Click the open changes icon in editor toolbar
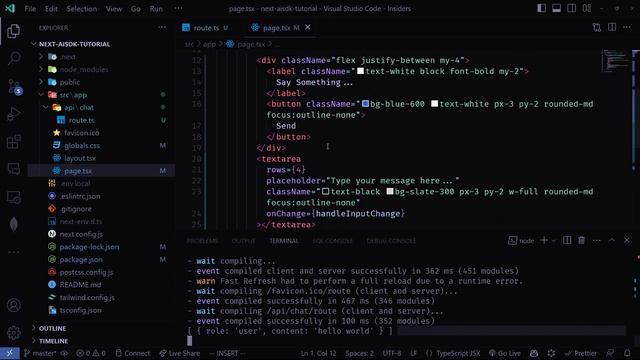 point(597,27)
